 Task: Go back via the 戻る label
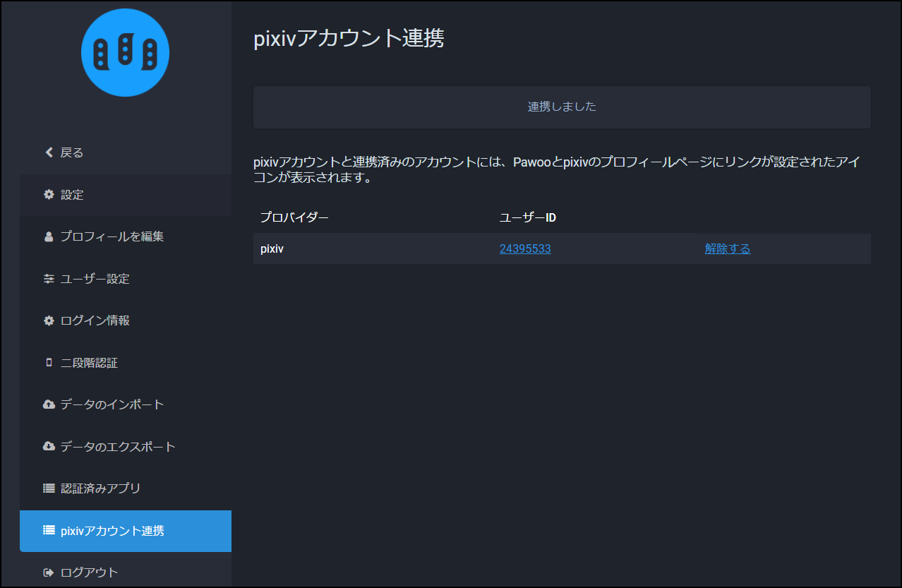(72, 152)
